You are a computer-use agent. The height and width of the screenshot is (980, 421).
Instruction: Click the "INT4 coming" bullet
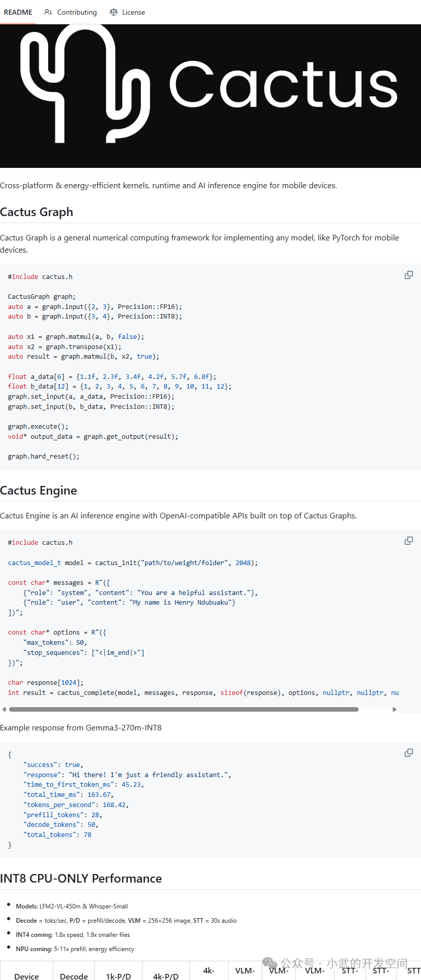point(73,935)
